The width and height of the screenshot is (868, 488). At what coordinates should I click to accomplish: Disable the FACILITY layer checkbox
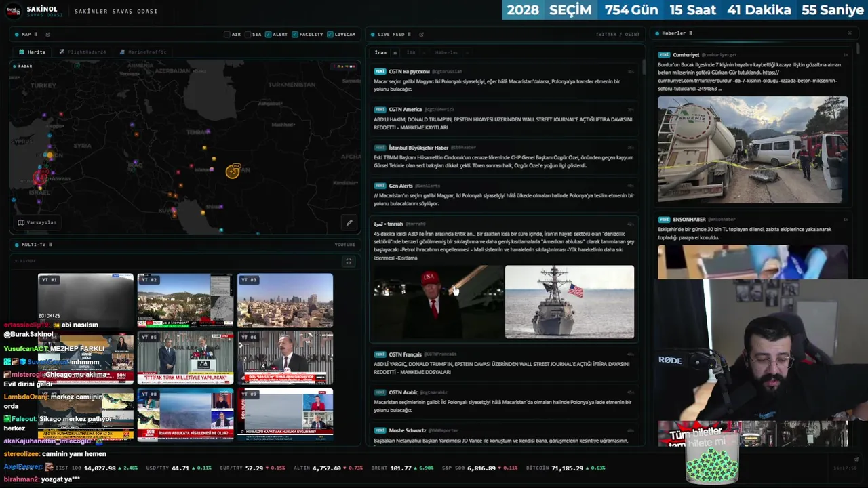(x=295, y=34)
